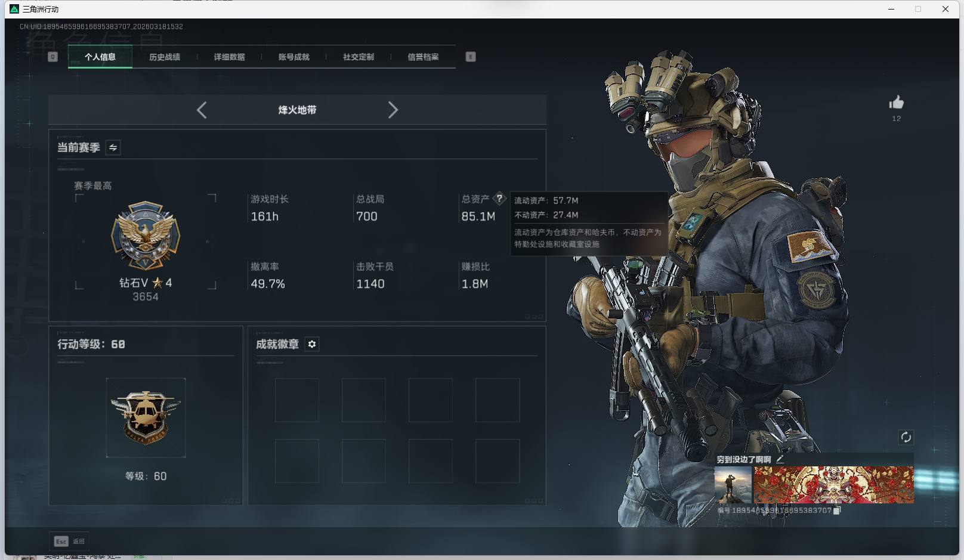The width and height of the screenshot is (964, 560).
Task: Switch to the 历史战绩 tab
Action: pyautogui.click(x=165, y=57)
